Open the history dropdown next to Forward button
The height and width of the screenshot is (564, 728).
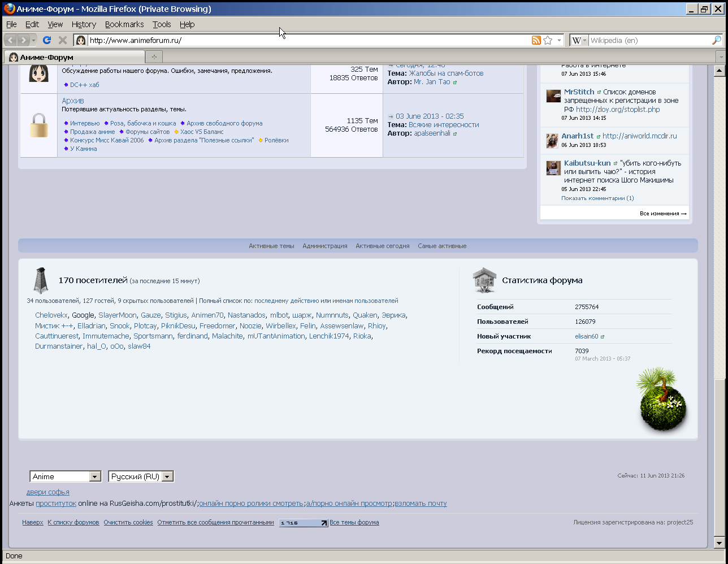(34, 40)
